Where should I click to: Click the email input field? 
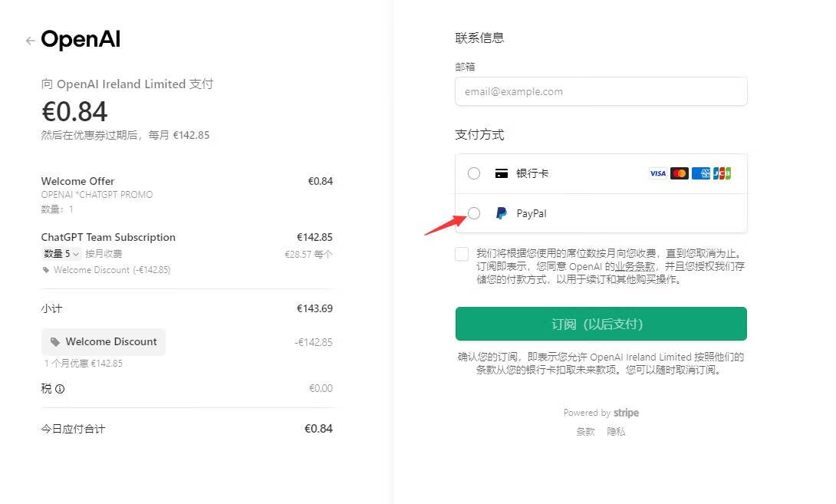click(601, 91)
